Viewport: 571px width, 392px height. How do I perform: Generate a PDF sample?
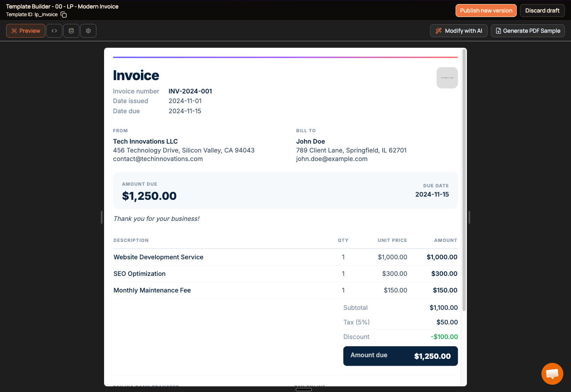(528, 30)
